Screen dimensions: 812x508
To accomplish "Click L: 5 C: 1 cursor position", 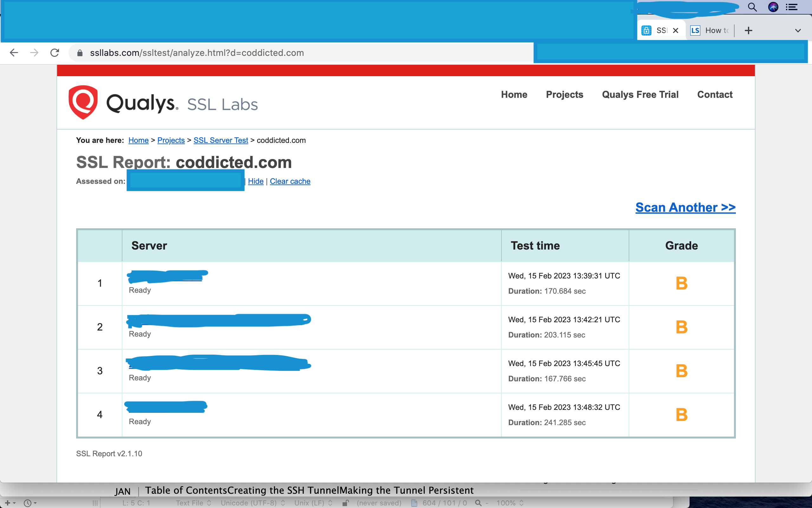I will coord(136,503).
